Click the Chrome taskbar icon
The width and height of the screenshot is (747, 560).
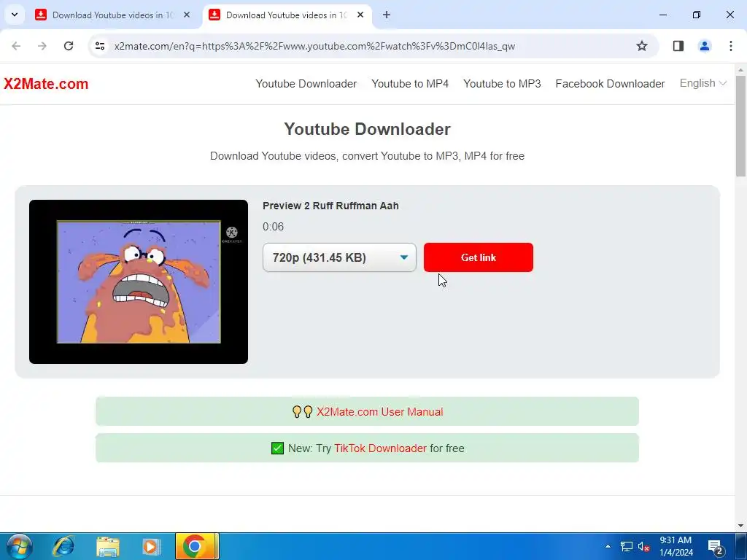[x=196, y=546]
